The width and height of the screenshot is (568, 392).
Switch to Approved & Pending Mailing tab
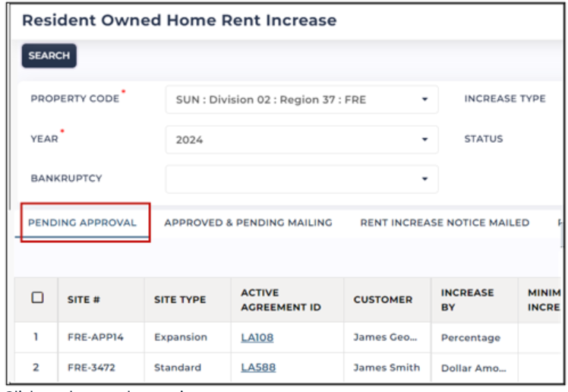248,223
